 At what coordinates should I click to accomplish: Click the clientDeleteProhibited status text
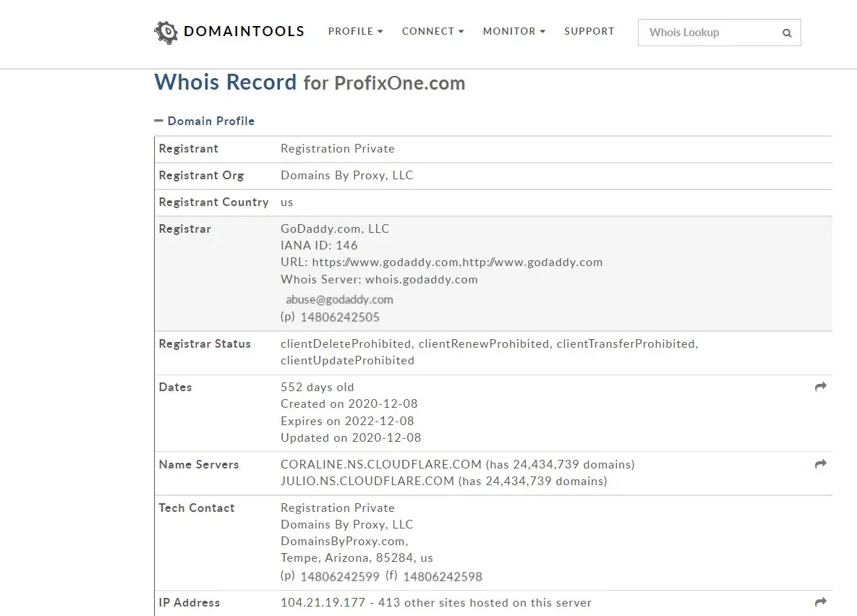coord(346,344)
